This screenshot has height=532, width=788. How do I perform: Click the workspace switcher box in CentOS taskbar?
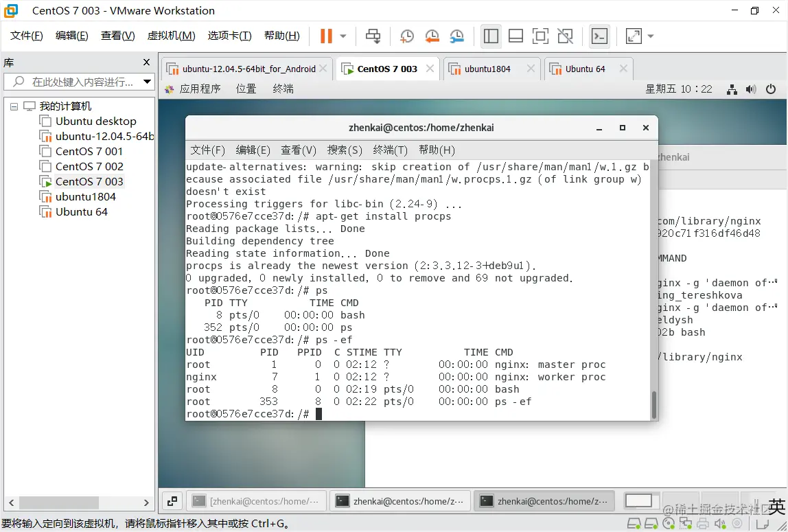click(639, 501)
